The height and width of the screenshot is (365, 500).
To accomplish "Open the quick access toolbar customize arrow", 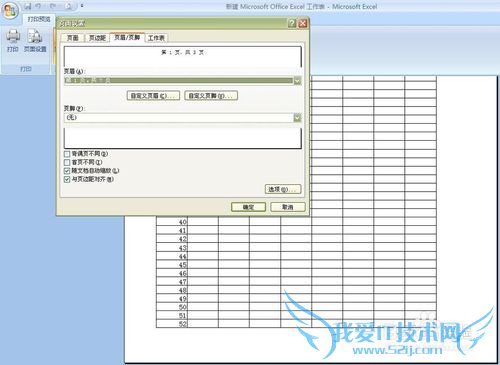I will coord(82,6).
